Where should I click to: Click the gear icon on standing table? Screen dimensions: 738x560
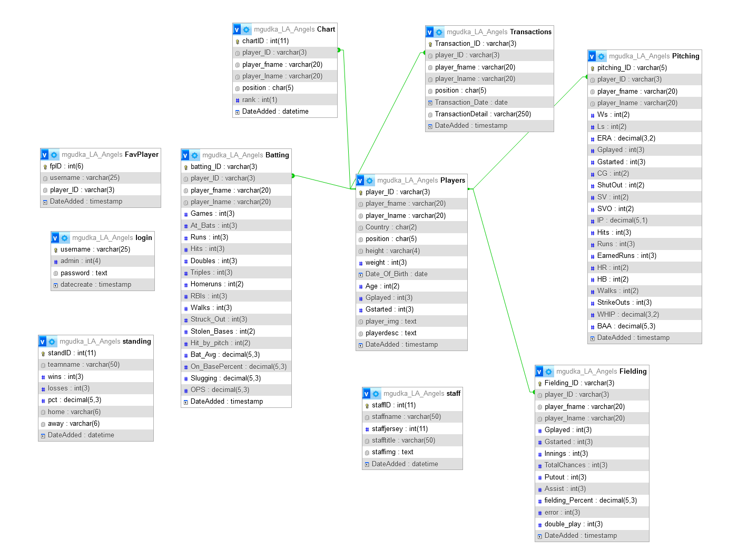pyautogui.click(x=52, y=342)
